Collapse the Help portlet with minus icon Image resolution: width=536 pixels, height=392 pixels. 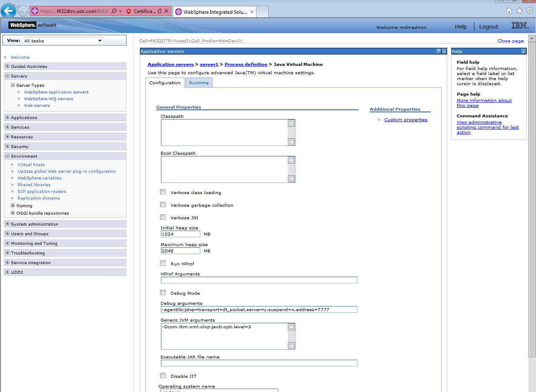(524, 51)
